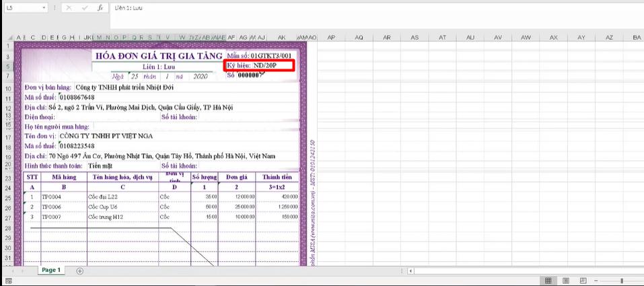
Task: Click product name Cốc đại L22
Action: click(103, 196)
